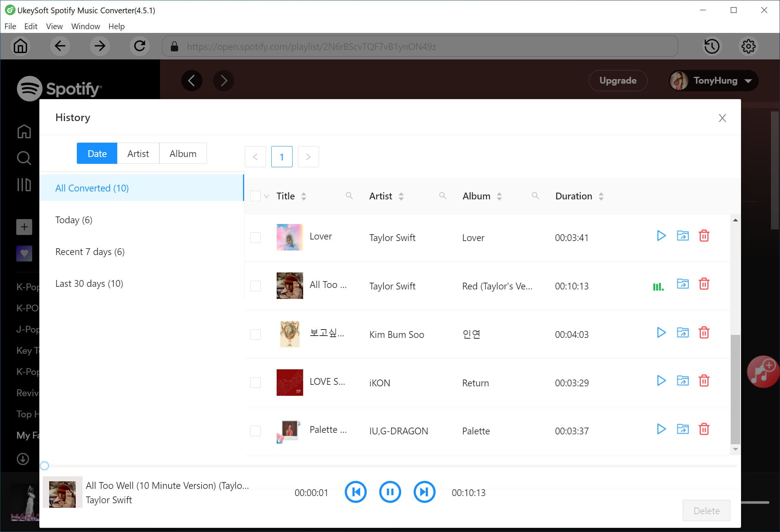
Task: Click the play icon for Palette...
Action: pos(661,429)
